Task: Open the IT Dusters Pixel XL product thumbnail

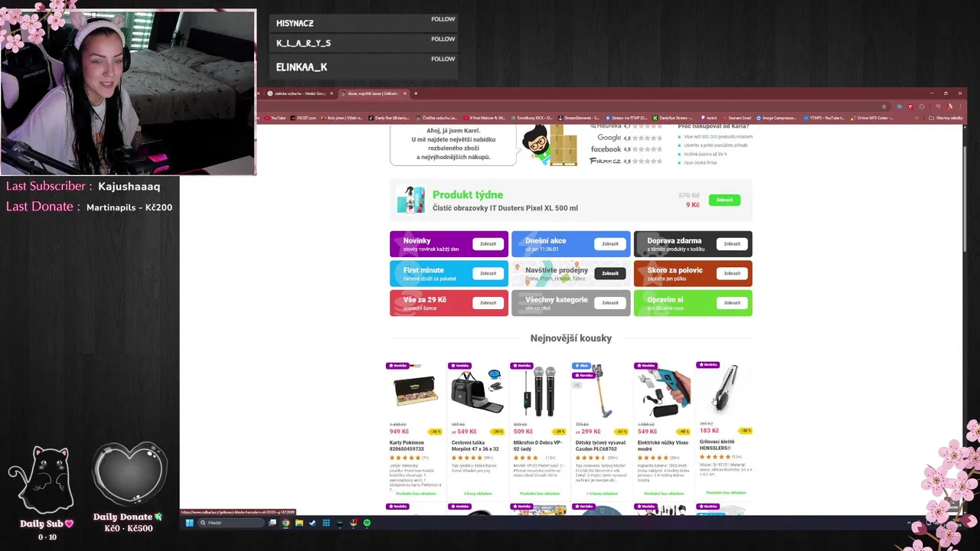Action: (x=410, y=200)
